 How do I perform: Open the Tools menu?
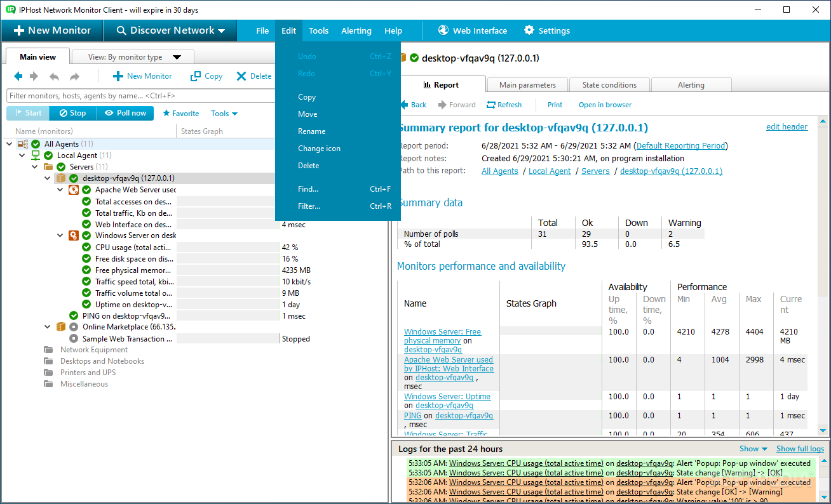click(x=319, y=30)
